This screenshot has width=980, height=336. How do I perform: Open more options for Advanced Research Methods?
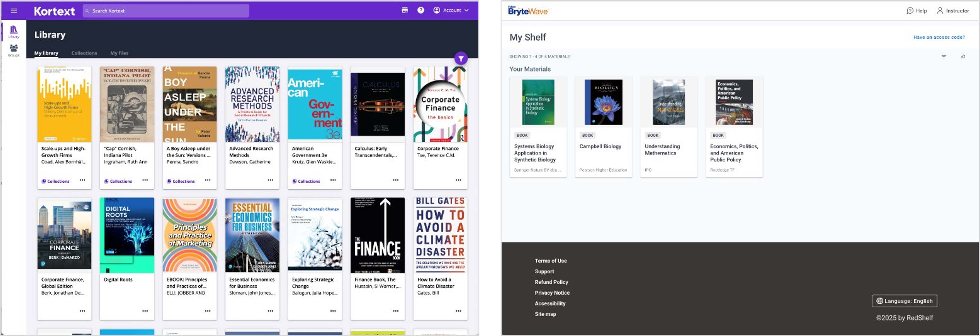[x=271, y=180]
